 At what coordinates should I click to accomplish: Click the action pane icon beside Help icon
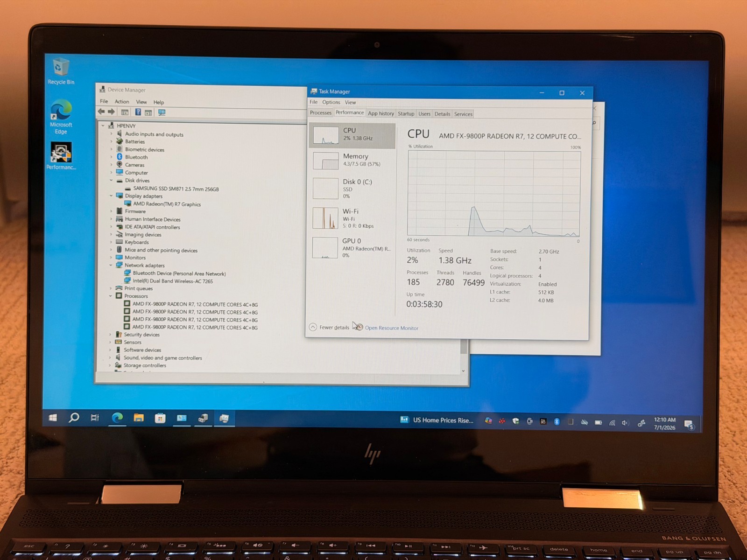click(148, 112)
